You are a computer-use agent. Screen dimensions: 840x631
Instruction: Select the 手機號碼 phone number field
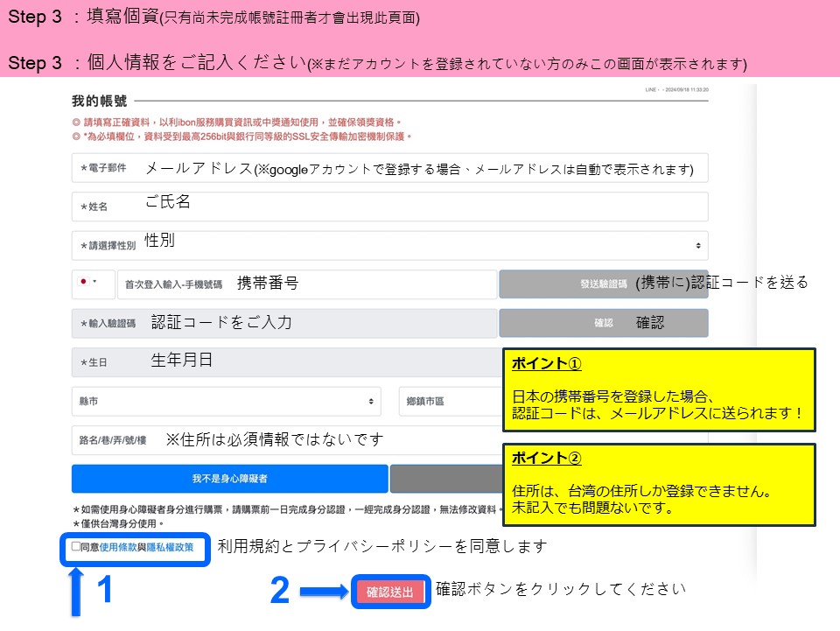(x=306, y=284)
